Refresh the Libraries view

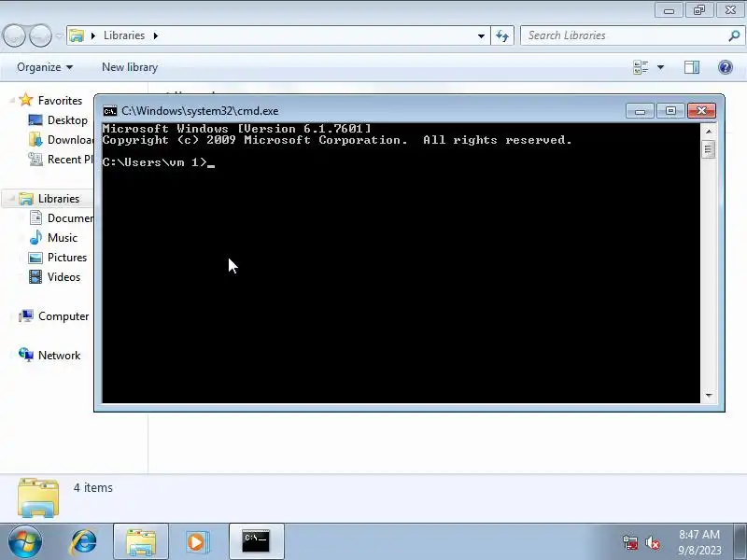[x=502, y=35]
